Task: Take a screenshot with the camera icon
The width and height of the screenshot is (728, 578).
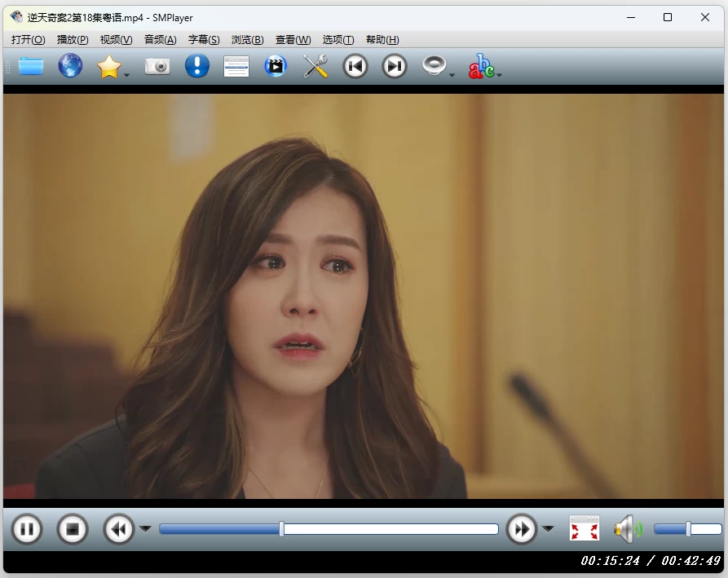Action: click(157, 66)
